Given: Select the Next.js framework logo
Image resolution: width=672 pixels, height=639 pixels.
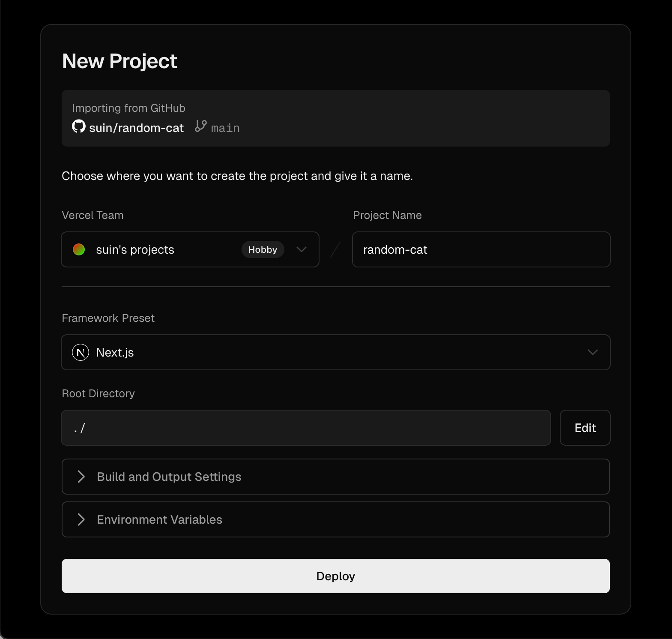Looking at the screenshot, I should [x=80, y=352].
